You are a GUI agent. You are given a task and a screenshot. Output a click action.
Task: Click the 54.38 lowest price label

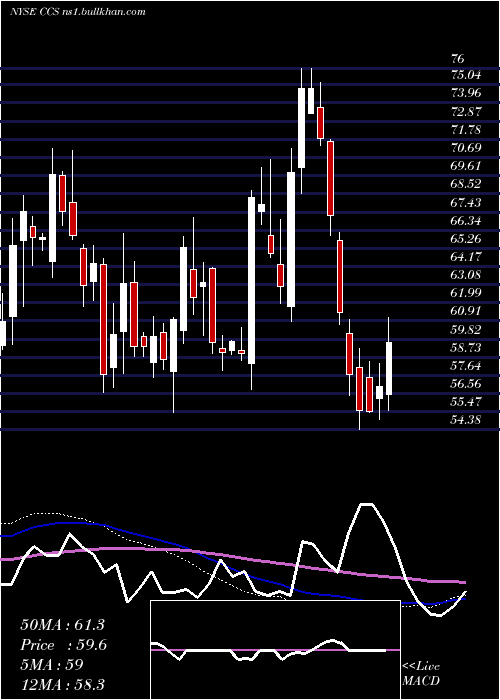click(x=467, y=419)
